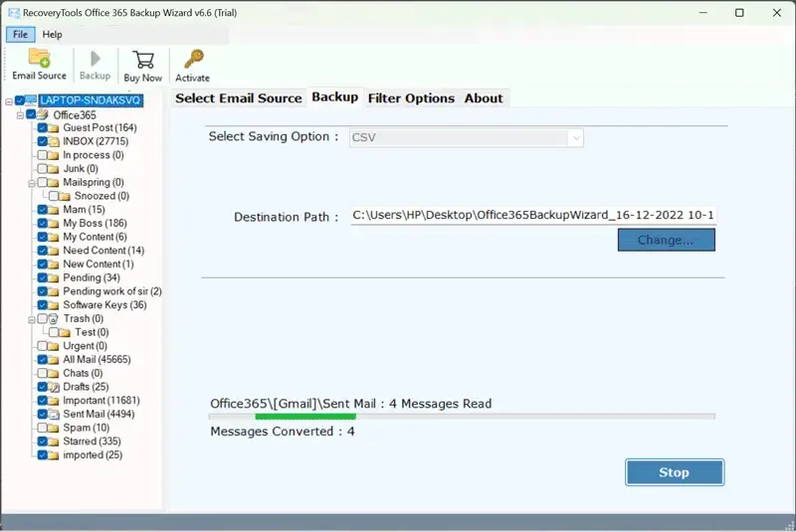Check the Chats (0) checkbox

(42, 373)
